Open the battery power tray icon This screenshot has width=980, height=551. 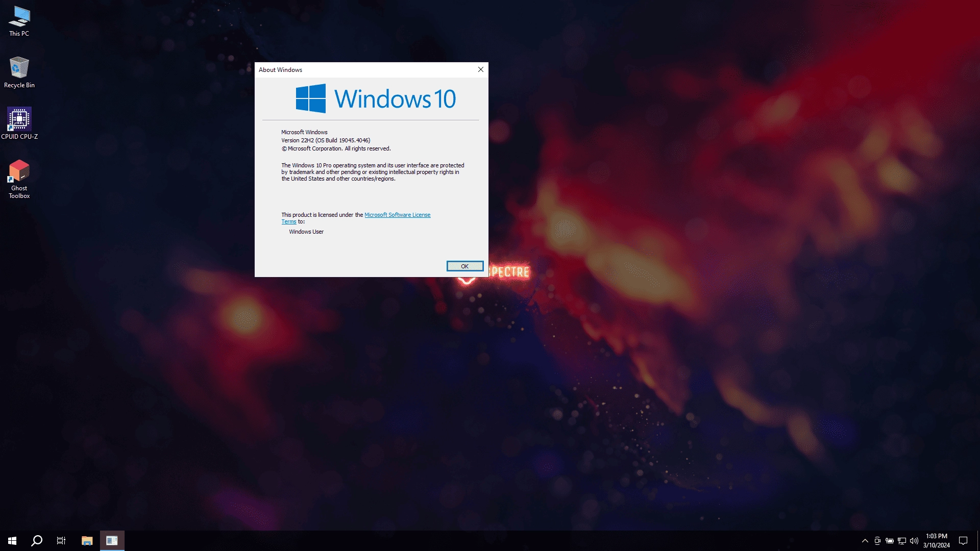pos(890,541)
